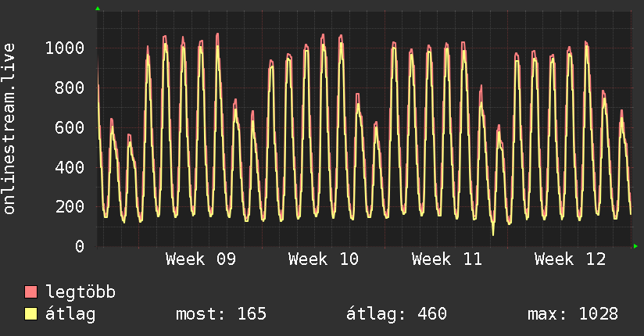Click the 400 y-axis tick label

click(70, 167)
